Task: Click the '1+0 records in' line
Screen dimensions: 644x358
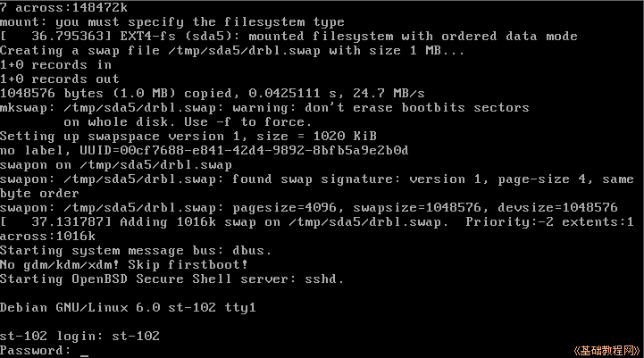Action: (x=56, y=65)
